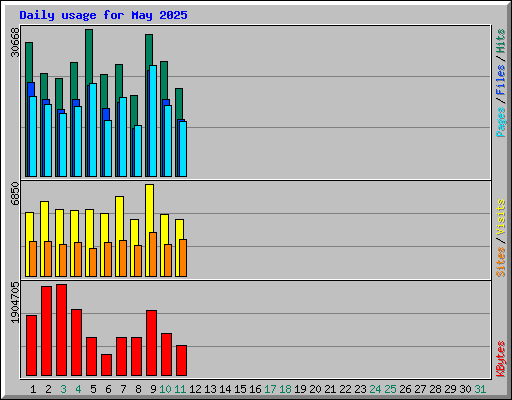Click the day 1 axis label
This screenshot has width=512, height=400.
(x=33, y=389)
